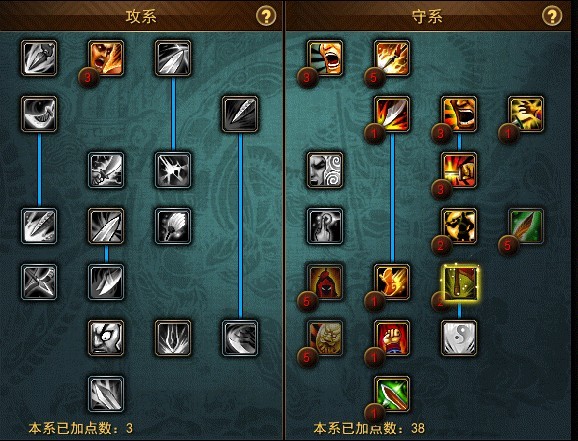Click the grey feather fan skill icon
This screenshot has height=441, width=578.
click(173, 226)
